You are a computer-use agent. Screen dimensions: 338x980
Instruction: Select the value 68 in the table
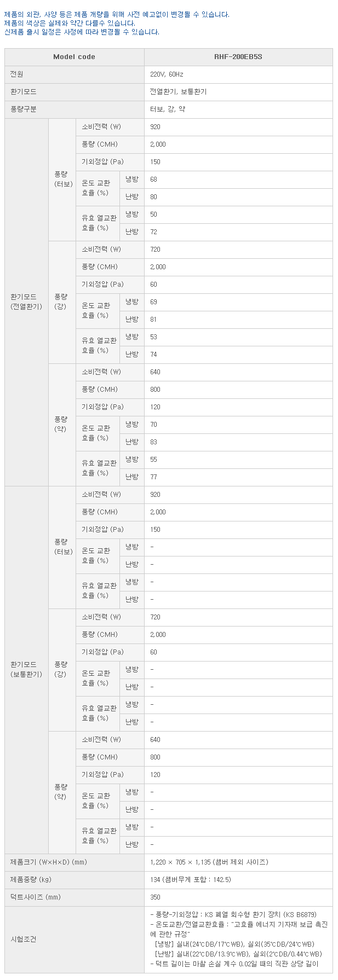[x=154, y=179]
